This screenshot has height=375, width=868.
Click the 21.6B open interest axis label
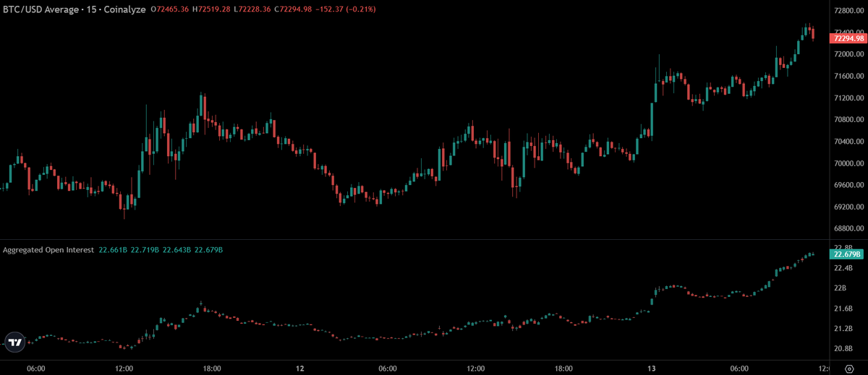click(843, 309)
